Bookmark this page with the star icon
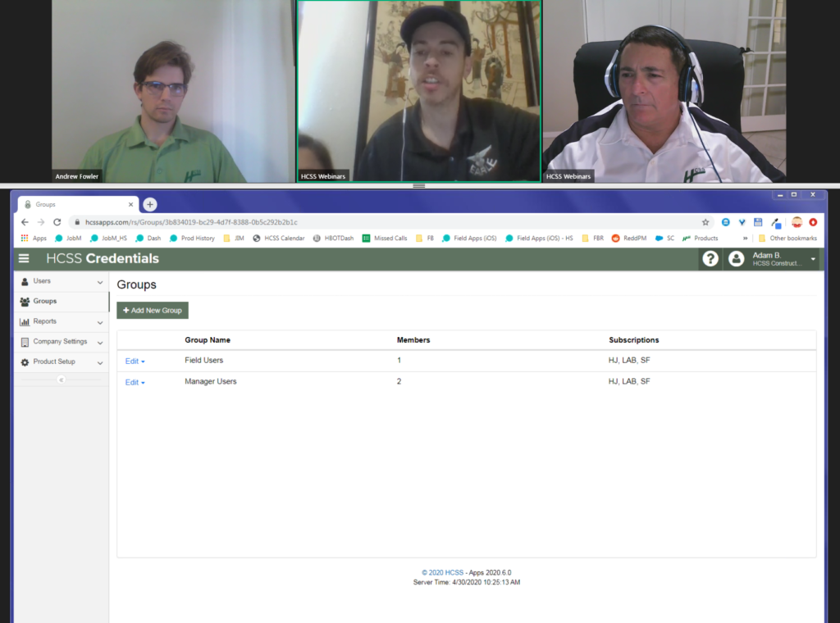This screenshot has height=623, width=840. point(705,222)
